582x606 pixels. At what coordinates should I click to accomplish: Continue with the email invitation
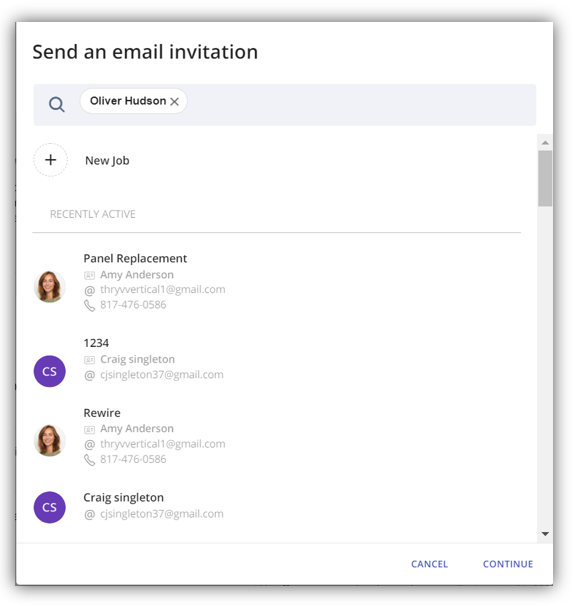(508, 564)
